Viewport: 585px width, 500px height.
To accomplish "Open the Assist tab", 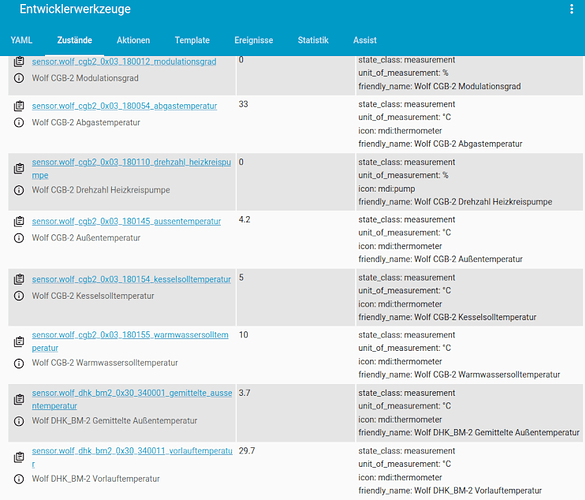I will pos(365,40).
